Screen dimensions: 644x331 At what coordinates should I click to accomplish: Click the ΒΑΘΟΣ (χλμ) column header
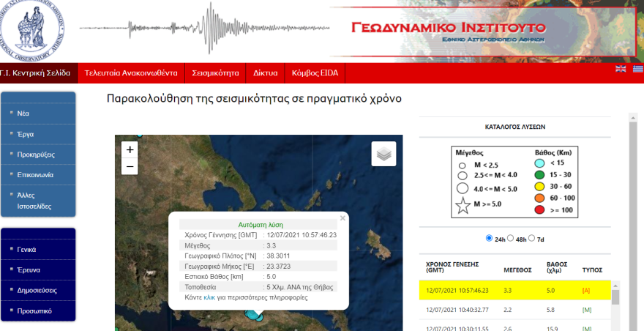pyautogui.click(x=557, y=267)
